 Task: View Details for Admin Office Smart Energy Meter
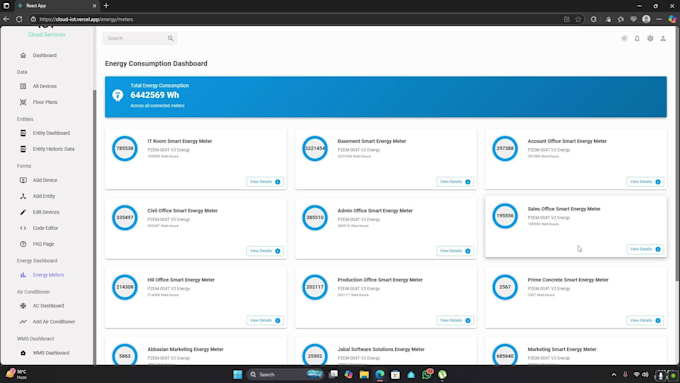pyautogui.click(x=455, y=251)
